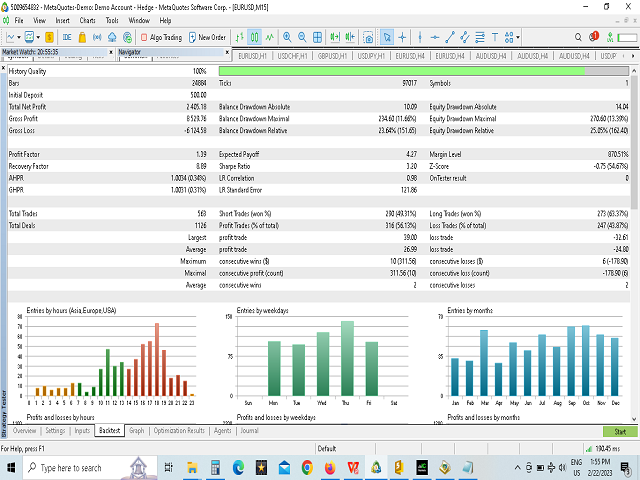Insert Fibonacci retracement levels

[x=480, y=38]
